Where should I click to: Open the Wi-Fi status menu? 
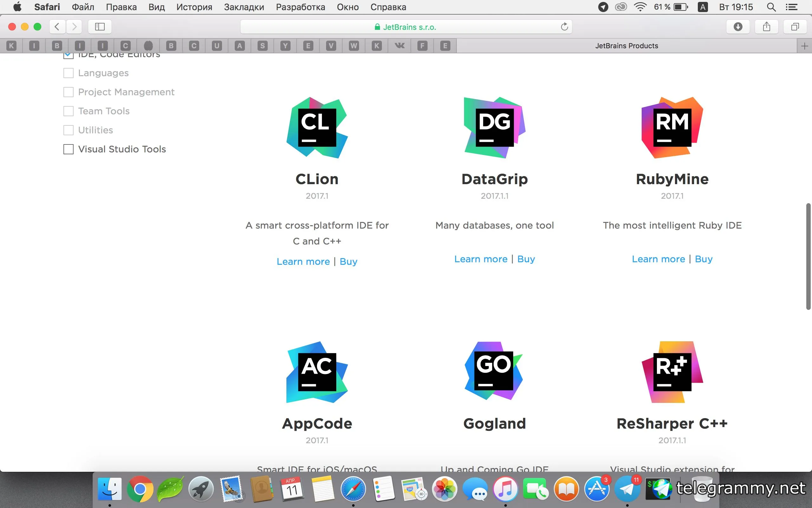click(x=640, y=7)
